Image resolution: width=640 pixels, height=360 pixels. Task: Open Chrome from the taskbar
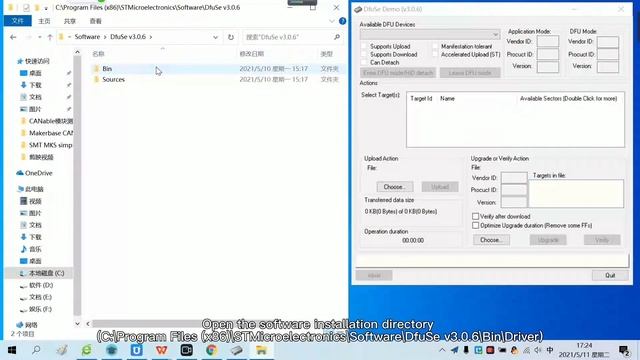[211, 350]
